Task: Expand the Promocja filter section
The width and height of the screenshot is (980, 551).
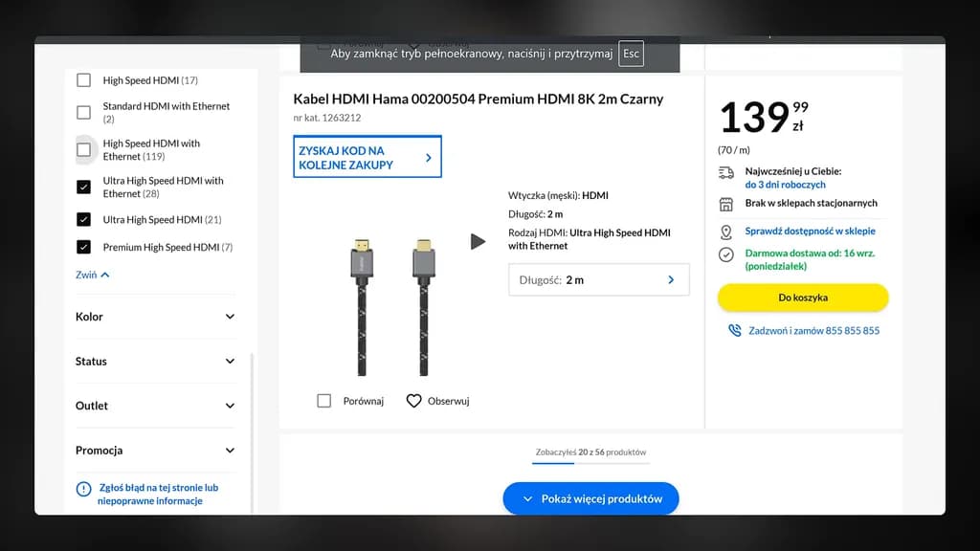Action: coord(154,450)
